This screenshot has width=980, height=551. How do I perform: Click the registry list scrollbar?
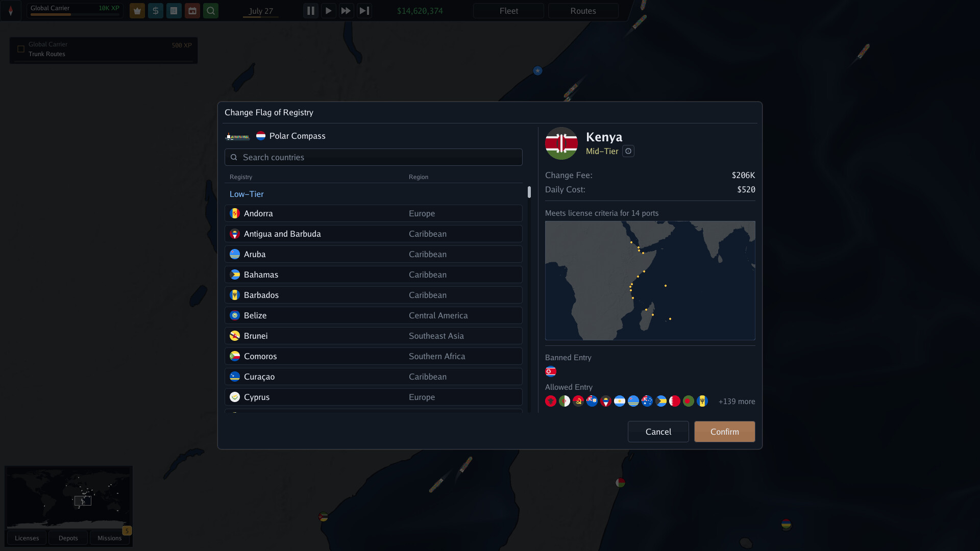click(x=529, y=192)
